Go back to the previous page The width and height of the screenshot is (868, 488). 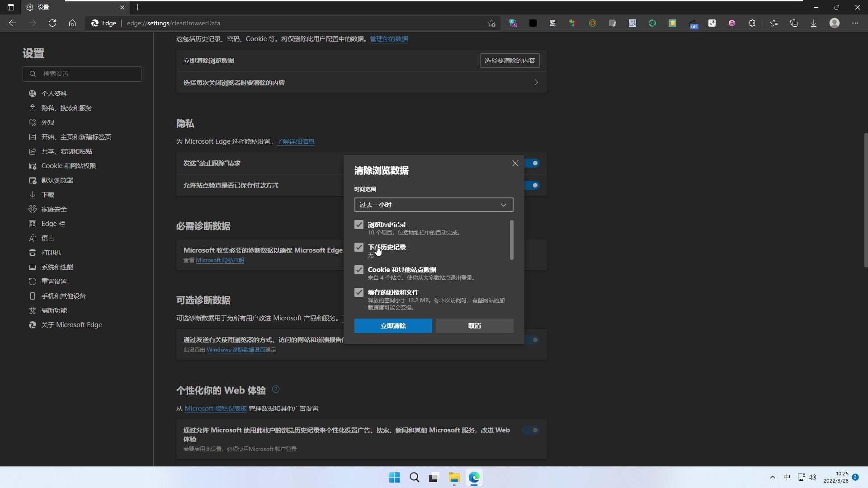pyautogui.click(x=13, y=23)
